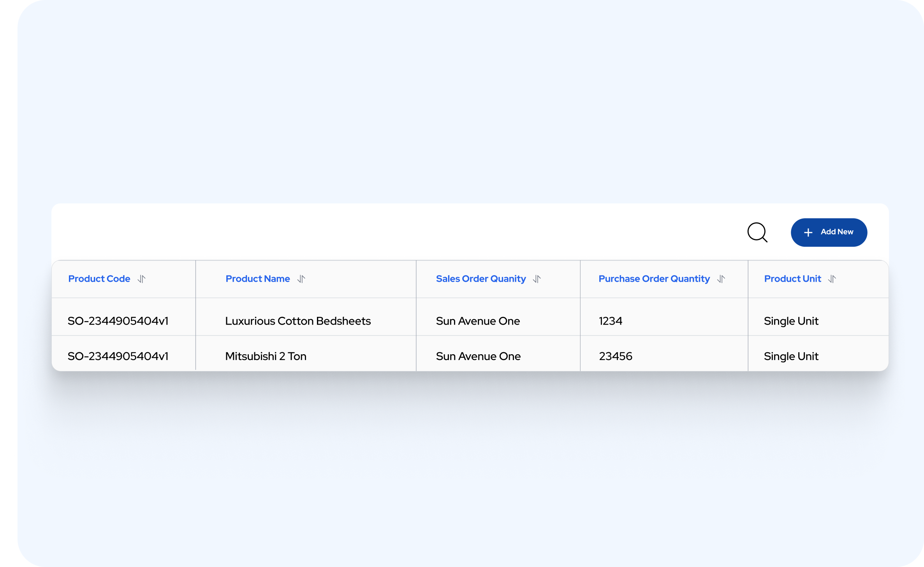This screenshot has height=567, width=924.
Task: Select the Luxurious Cotton Bedsheets cell
Action: tap(297, 321)
